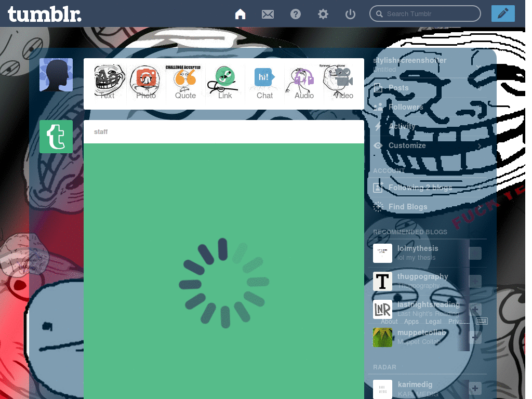Expand the Customize chevron arrow
This screenshot has height=399, width=532.
pos(480,145)
